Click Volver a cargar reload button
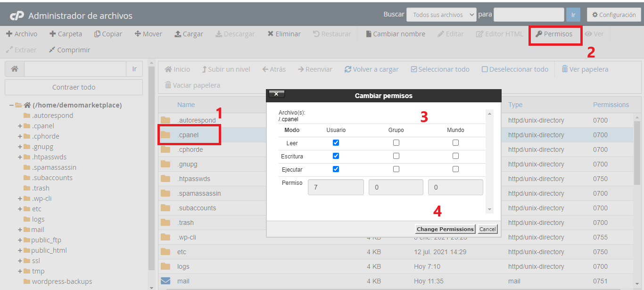644x290 pixels. 372,69
